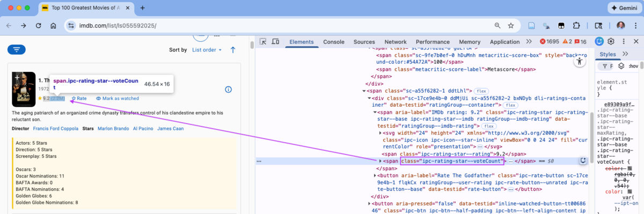
Task: Open DevTools settings gear
Action: (x=611, y=42)
